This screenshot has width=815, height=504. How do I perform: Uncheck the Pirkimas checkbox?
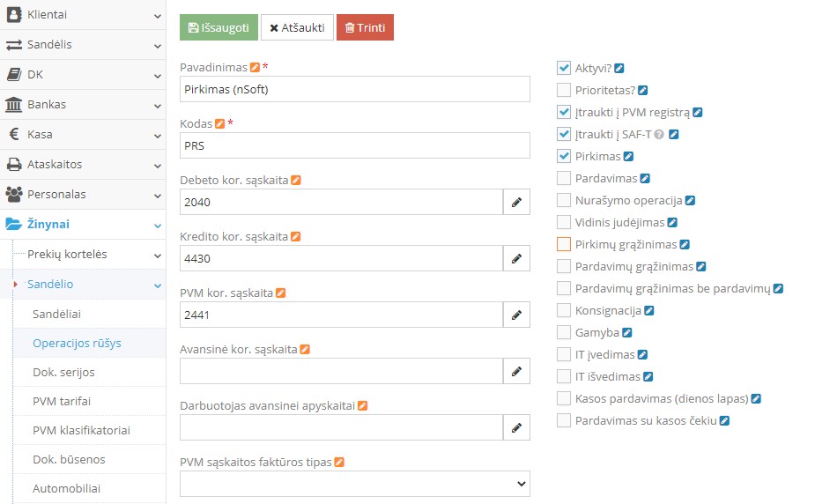564,156
